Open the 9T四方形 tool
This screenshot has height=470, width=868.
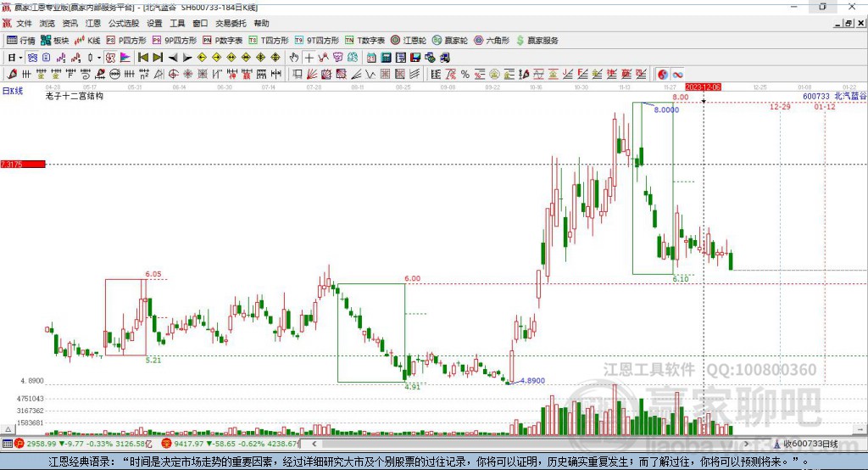pyautogui.click(x=317, y=41)
